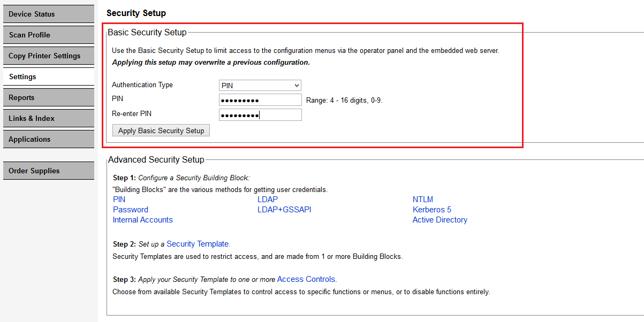Open the Applications section
644x322 pixels.
point(48,139)
